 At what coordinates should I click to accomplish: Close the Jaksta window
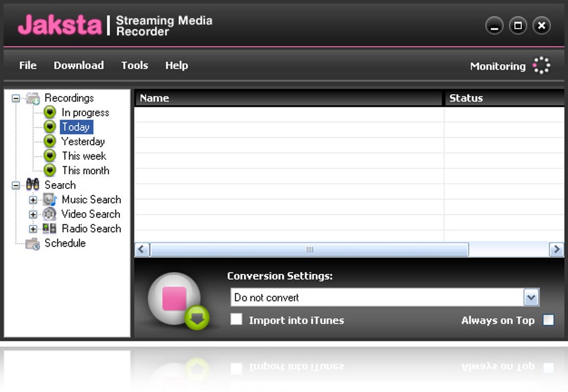click(x=542, y=26)
